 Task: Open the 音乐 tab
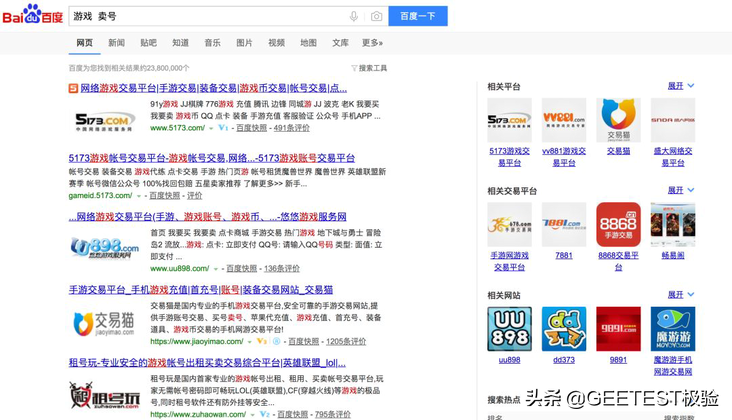point(212,43)
